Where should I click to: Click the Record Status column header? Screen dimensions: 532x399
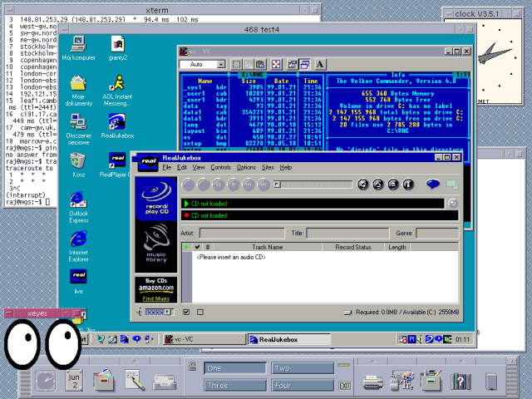coord(353,247)
